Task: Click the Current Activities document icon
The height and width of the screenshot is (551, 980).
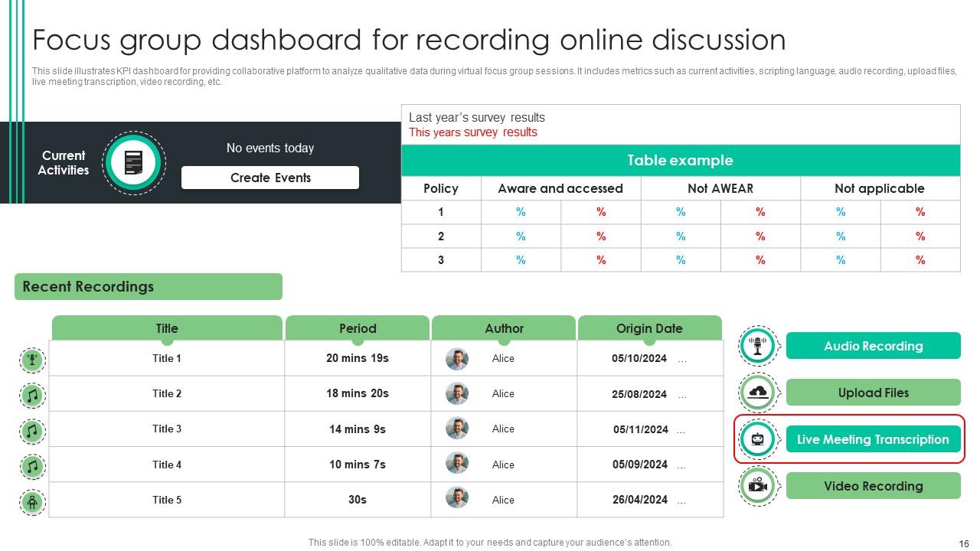Action: 133,162
